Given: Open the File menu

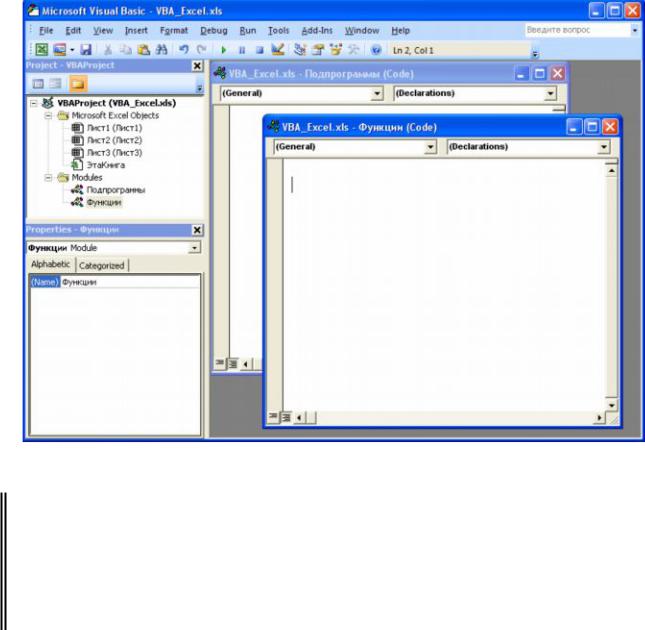Looking at the screenshot, I should pos(46,30).
